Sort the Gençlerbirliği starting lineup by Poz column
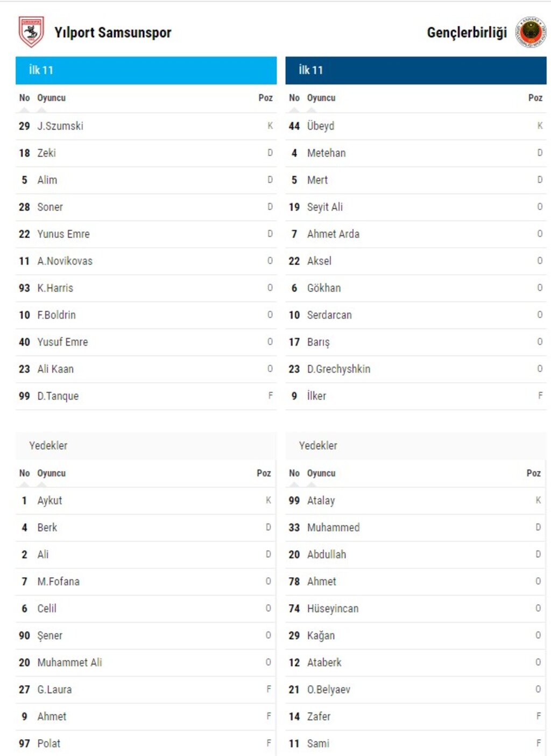 535,98
